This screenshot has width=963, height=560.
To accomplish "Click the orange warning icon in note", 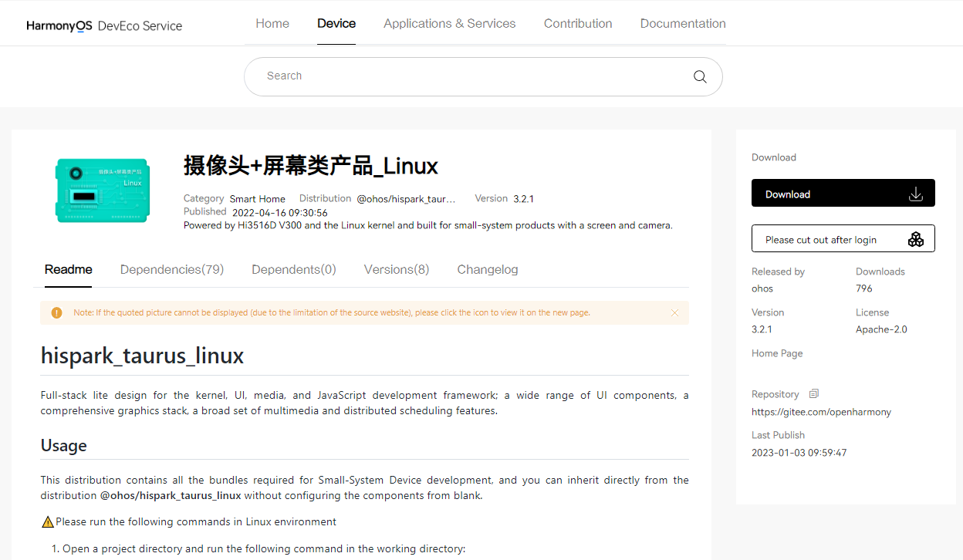I will 56,313.
